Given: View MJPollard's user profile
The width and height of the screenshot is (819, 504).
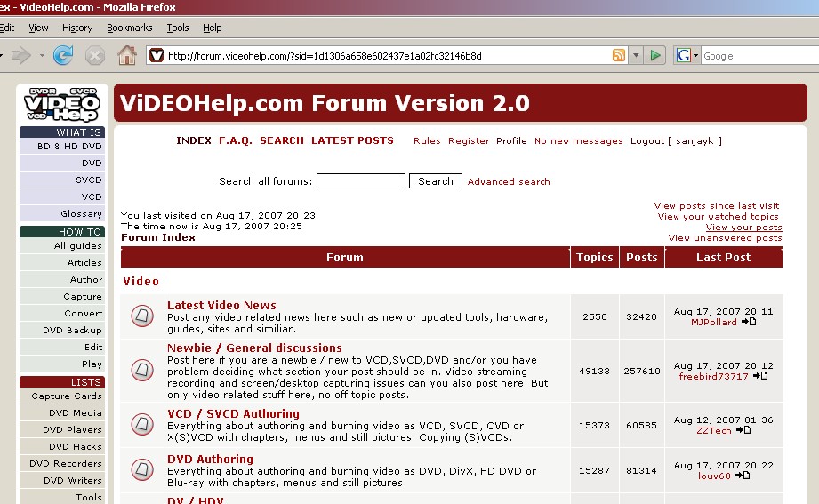Looking at the screenshot, I should [x=713, y=323].
